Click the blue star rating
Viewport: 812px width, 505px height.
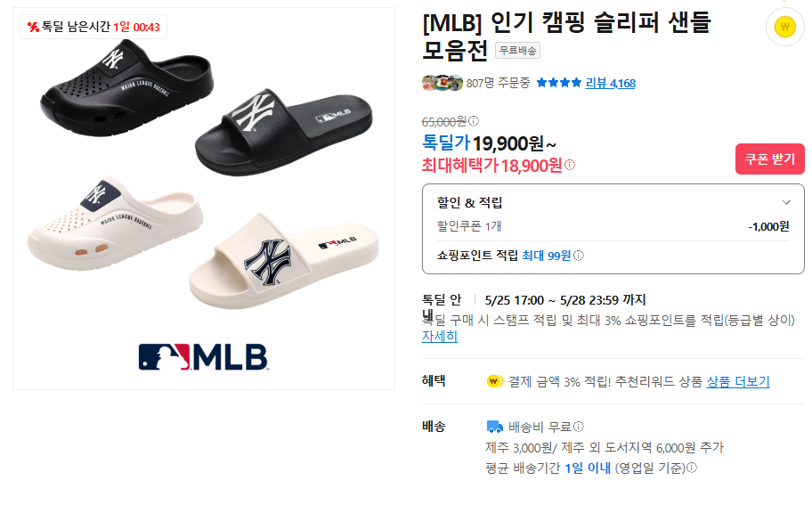(559, 83)
